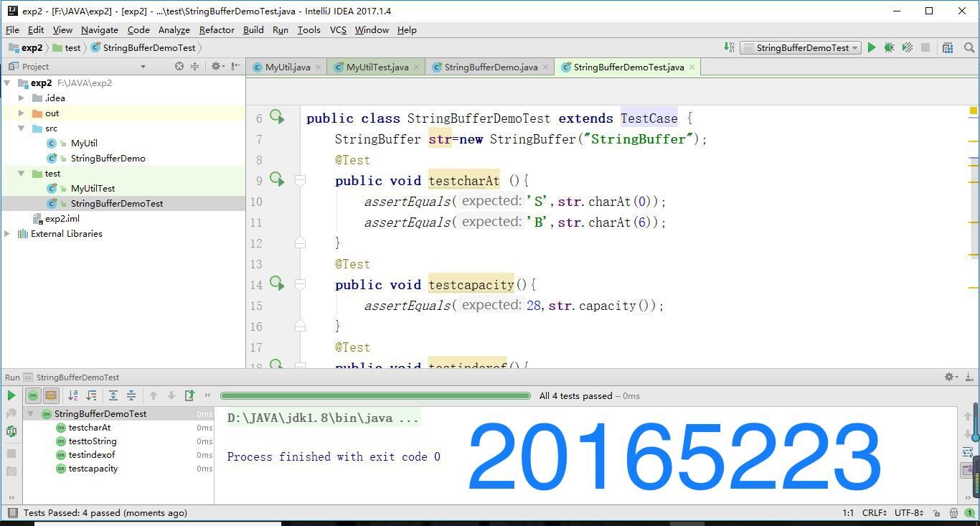The width and height of the screenshot is (980, 526).
Task: Open the VCS menu
Action: click(338, 30)
